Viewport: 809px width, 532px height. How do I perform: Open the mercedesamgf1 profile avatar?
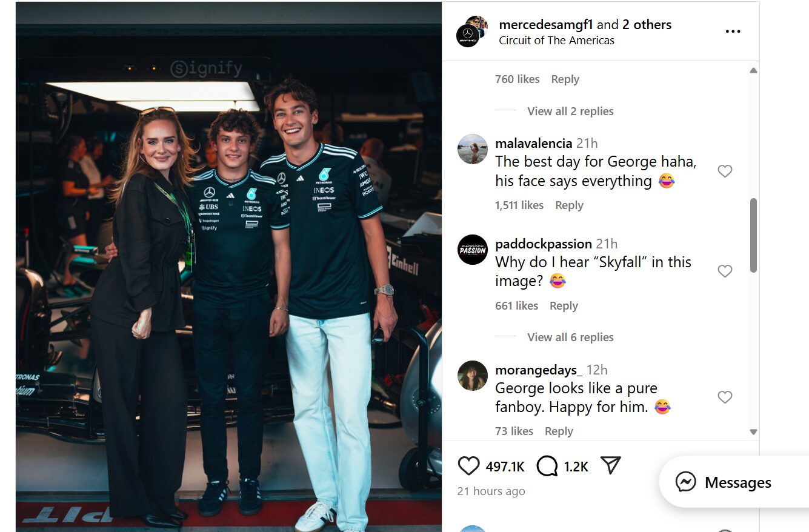pos(468,35)
